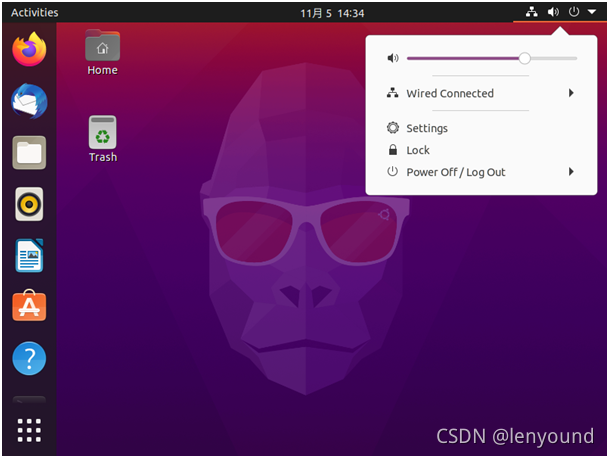Expand Power Off / Log Out arrow
The image size is (609, 458).
[x=571, y=172]
